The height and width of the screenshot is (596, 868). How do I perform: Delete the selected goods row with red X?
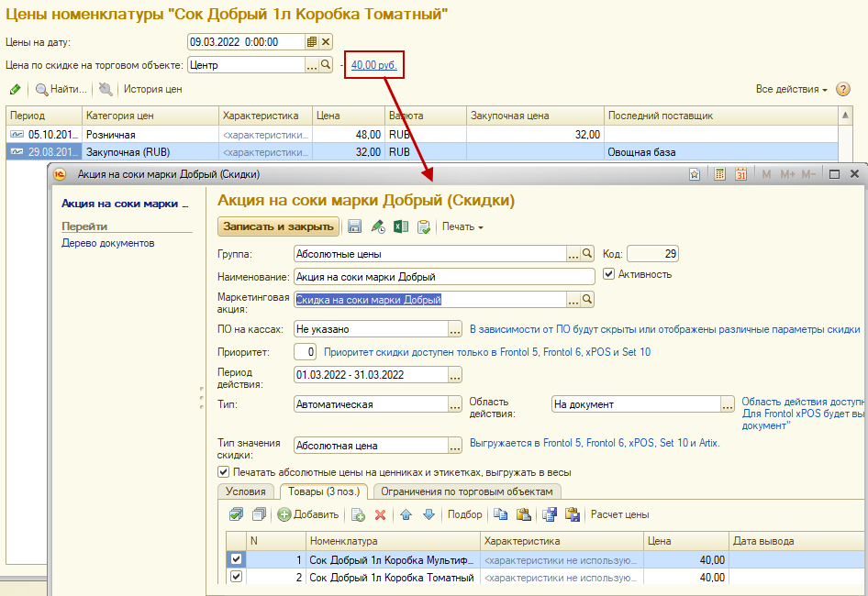(x=380, y=514)
